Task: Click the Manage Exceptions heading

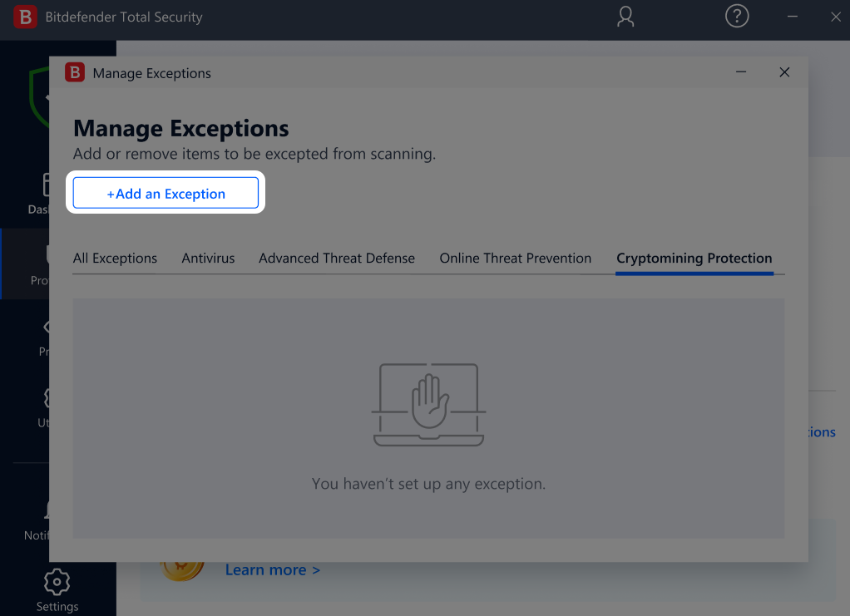Action: tap(181, 128)
